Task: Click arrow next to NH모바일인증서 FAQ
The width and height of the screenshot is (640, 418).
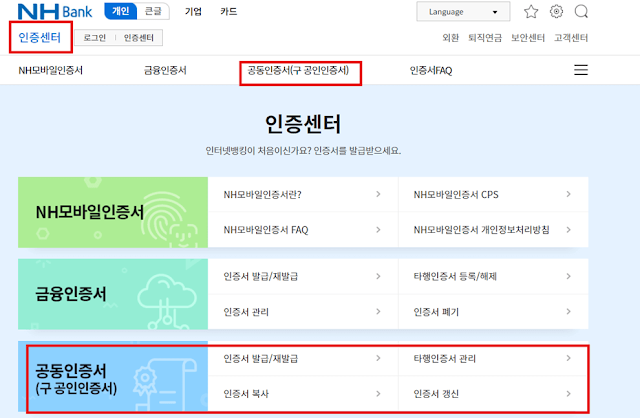Action: coord(378,230)
